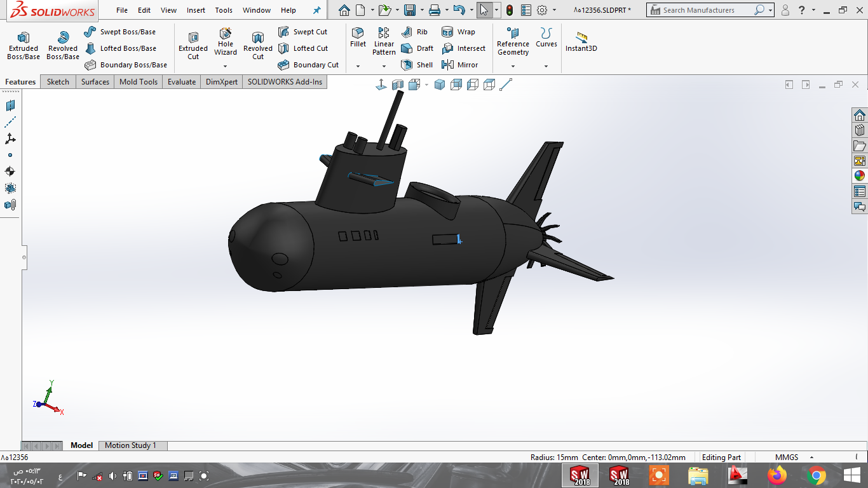Choose the Mirror feature

pyautogui.click(x=459, y=65)
